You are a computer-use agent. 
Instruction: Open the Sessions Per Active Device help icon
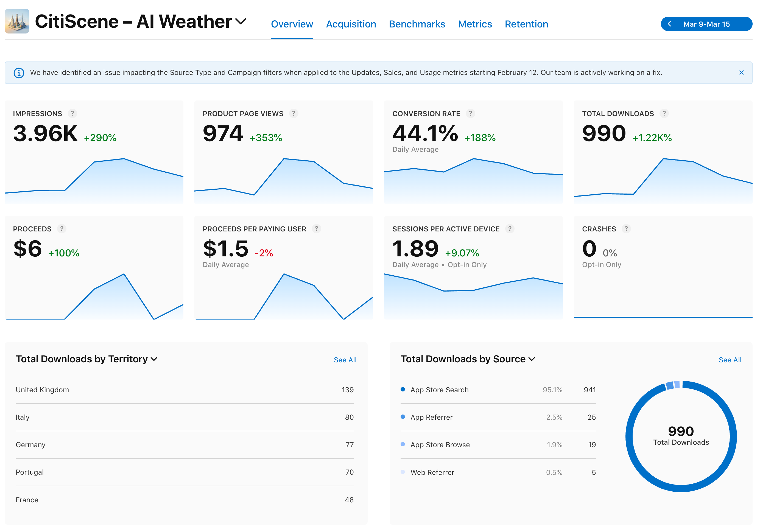click(509, 229)
